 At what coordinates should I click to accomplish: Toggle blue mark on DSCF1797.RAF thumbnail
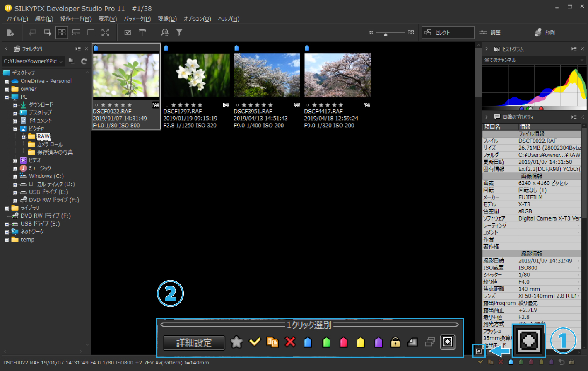(166, 48)
